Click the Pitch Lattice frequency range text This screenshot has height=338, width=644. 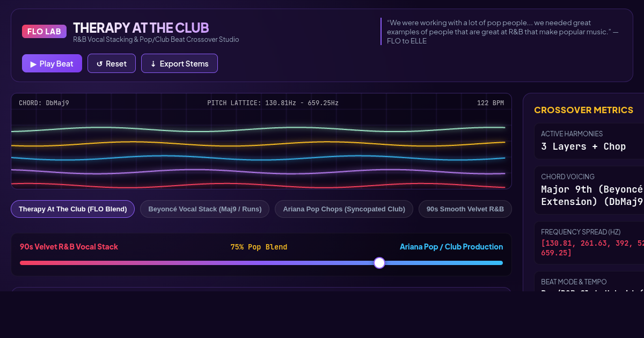pos(273,102)
